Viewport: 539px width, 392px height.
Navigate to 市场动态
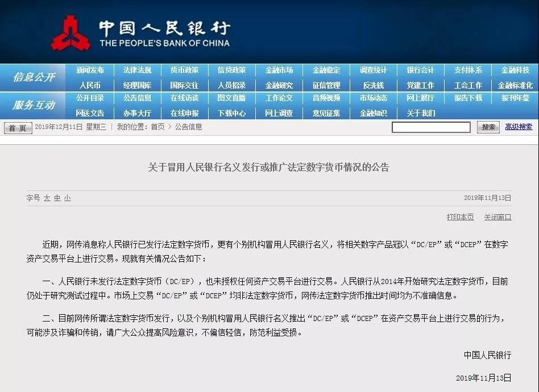pyautogui.click(x=374, y=98)
